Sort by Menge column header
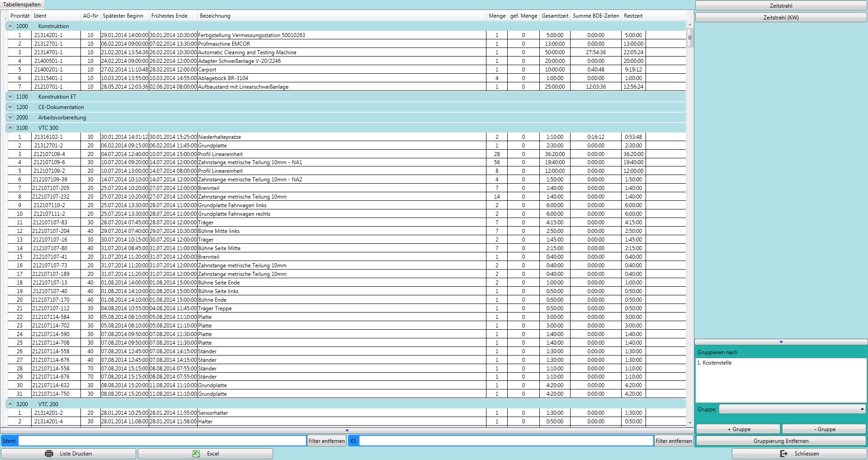This screenshot has height=460, width=868. point(497,16)
